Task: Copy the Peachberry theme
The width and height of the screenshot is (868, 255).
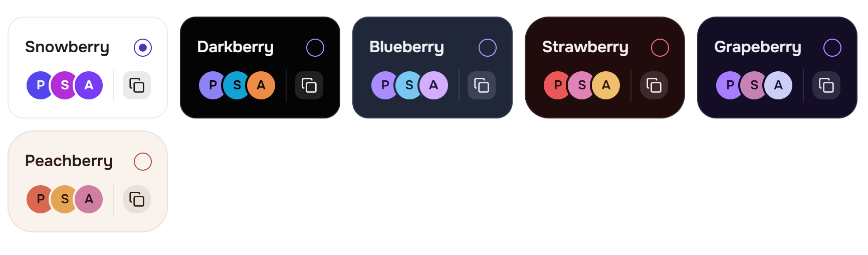Action: coord(137,199)
